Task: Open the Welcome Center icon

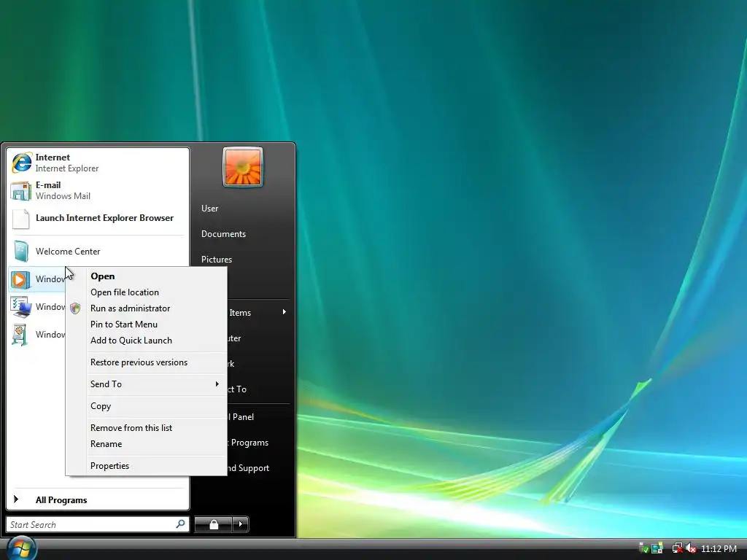Action: click(x=21, y=252)
